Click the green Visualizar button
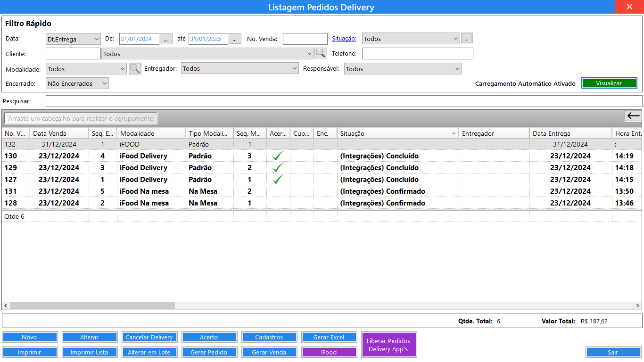This screenshot has height=362, width=644. [x=609, y=83]
